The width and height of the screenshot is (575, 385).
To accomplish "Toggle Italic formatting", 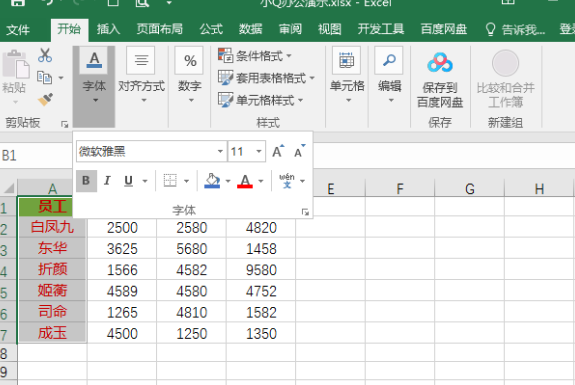I will (107, 181).
